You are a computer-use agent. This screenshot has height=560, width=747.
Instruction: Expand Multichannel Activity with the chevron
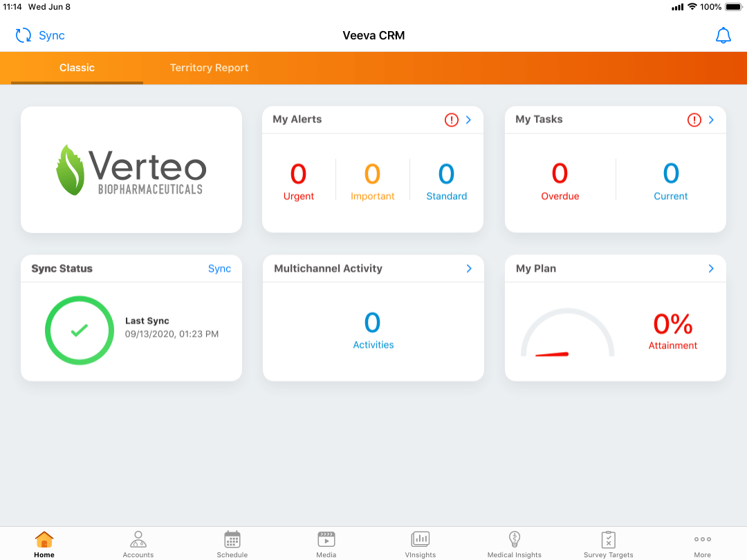469,269
